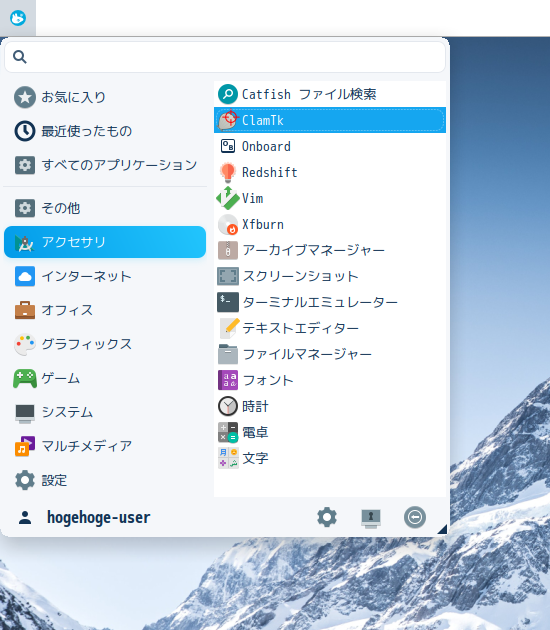Select the 最近使ったもの recent category
Viewport: 550px width, 630px height.
105,131
